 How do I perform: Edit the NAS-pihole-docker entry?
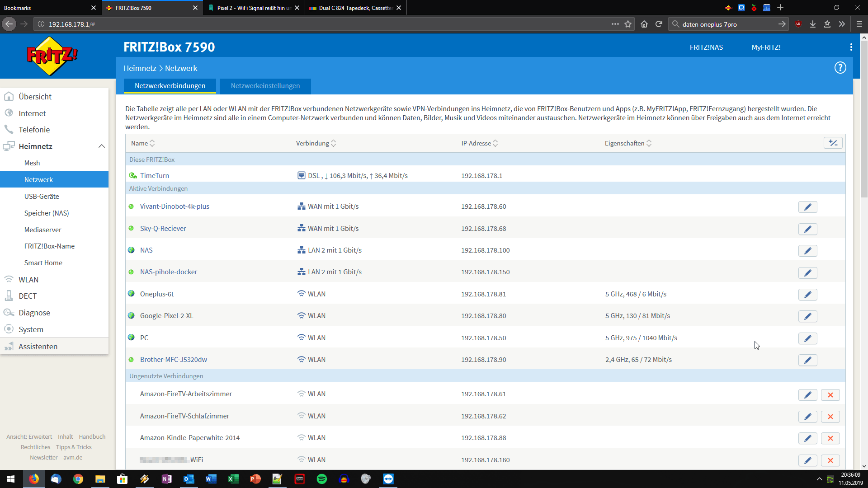(x=807, y=273)
